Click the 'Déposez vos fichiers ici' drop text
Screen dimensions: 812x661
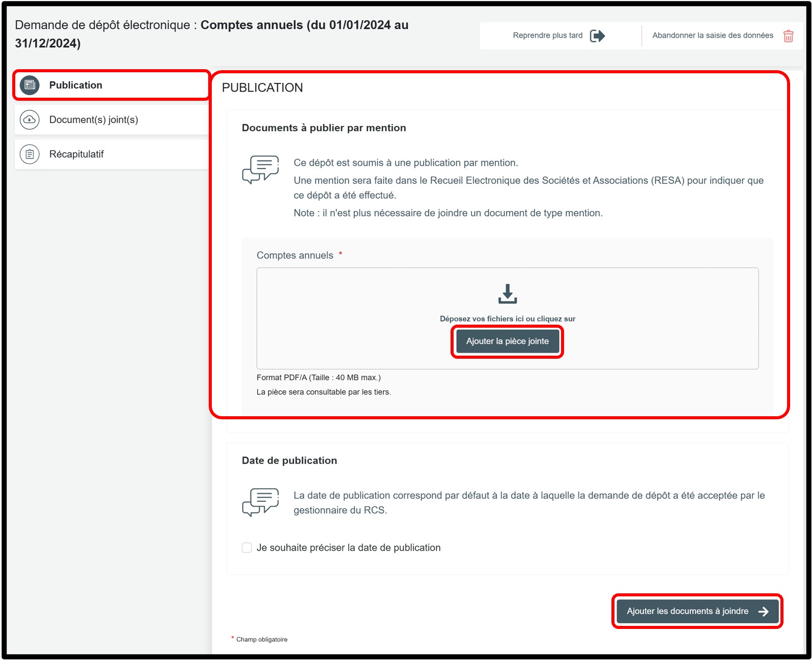coord(507,319)
